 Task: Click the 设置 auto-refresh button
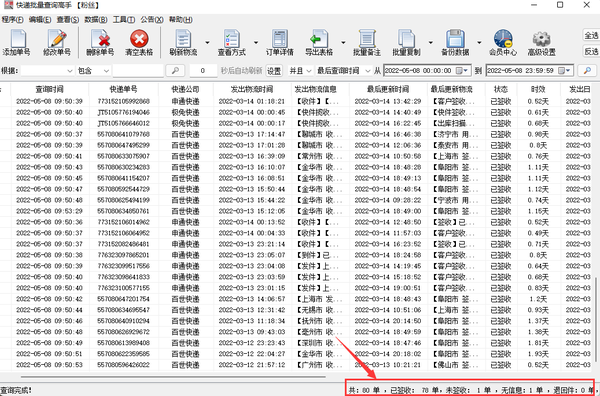[x=274, y=71]
